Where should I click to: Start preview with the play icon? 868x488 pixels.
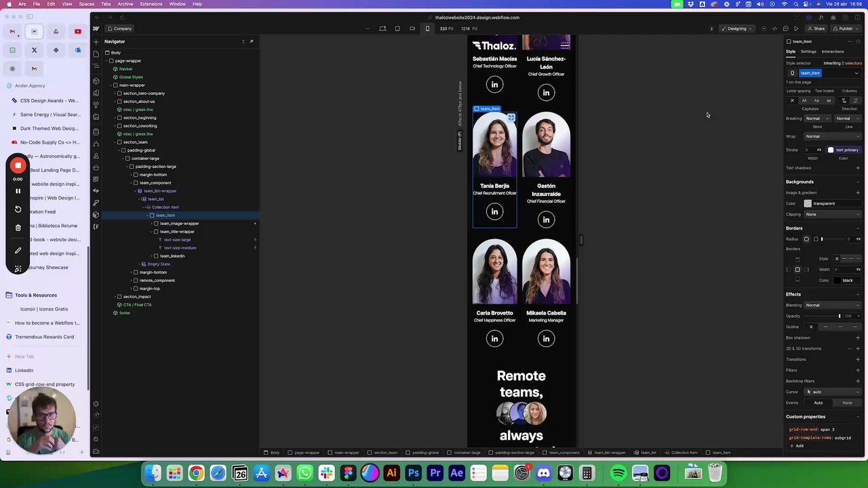(x=796, y=28)
